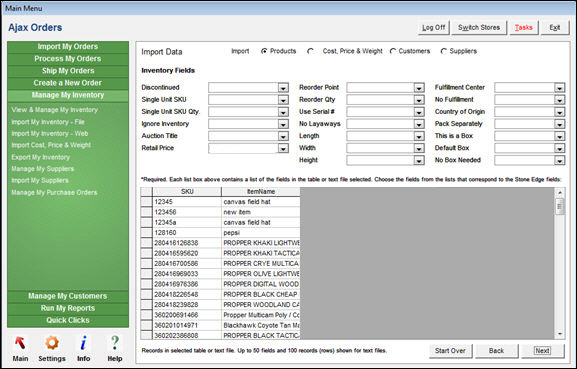This screenshot has height=369, width=577.
Task: Expand the Fulfillment Center dropdown
Action: coord(559,88)
